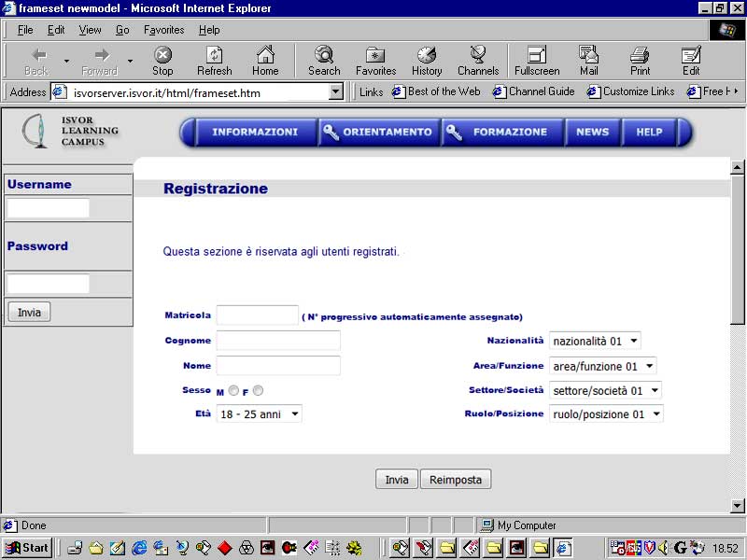Open the Help menu
This screenshot has width=747, height=560.
click(x=209, y=30)
